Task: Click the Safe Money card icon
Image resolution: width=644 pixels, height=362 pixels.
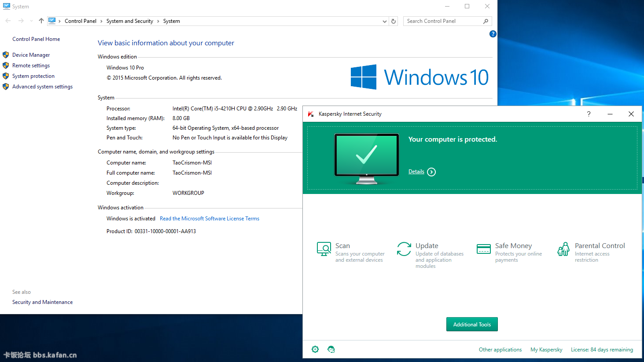Action: pyautogui.click(x=484, y=249)
